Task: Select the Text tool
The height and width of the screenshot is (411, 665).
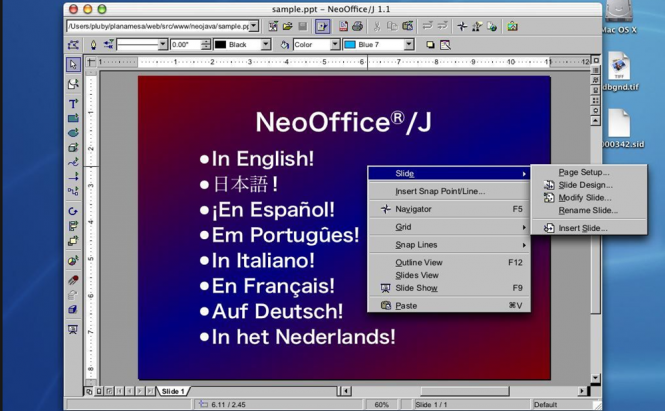Action: pos(73,103)
